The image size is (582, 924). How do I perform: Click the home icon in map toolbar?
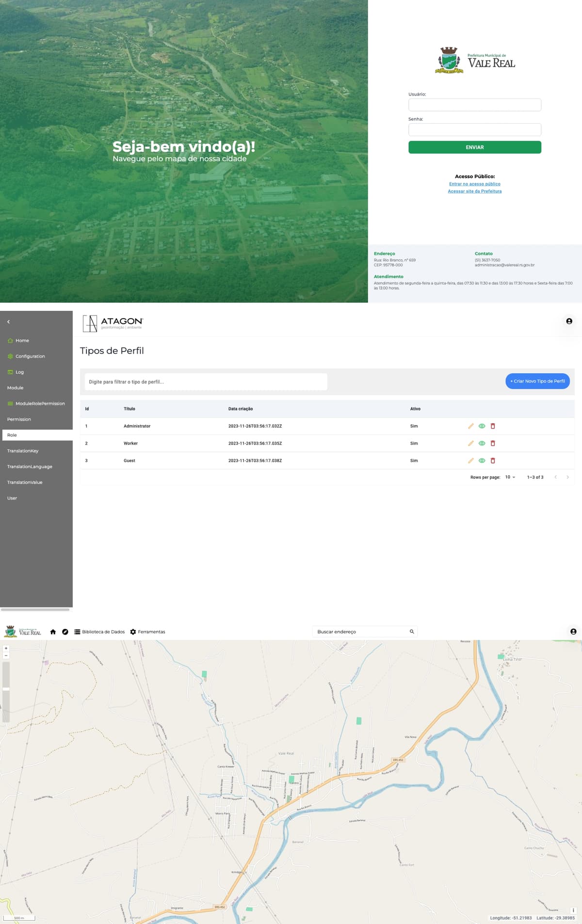click(x=53, y=632)
